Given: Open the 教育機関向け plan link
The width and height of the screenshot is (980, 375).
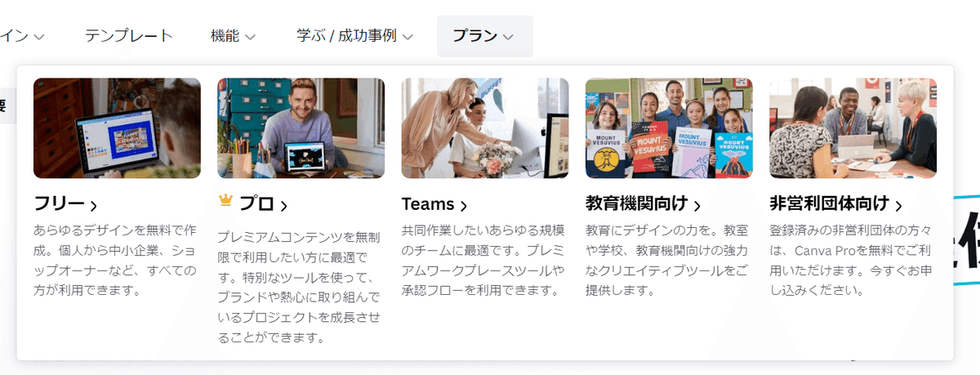Looking at the screenshot, I should pyautogui.click(x=644, y=204).
